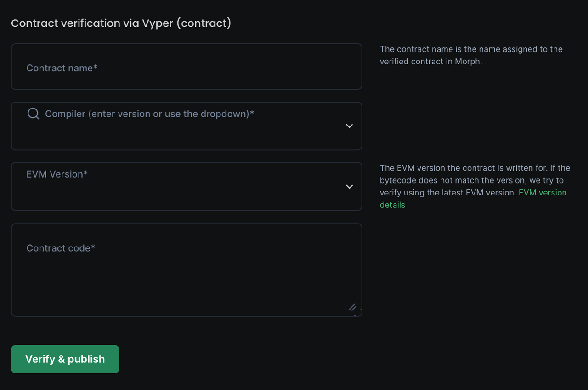Click the "Contract name*" placeholder label
Image resolution: width=588 pixels, height=390 pixels.
62,68
